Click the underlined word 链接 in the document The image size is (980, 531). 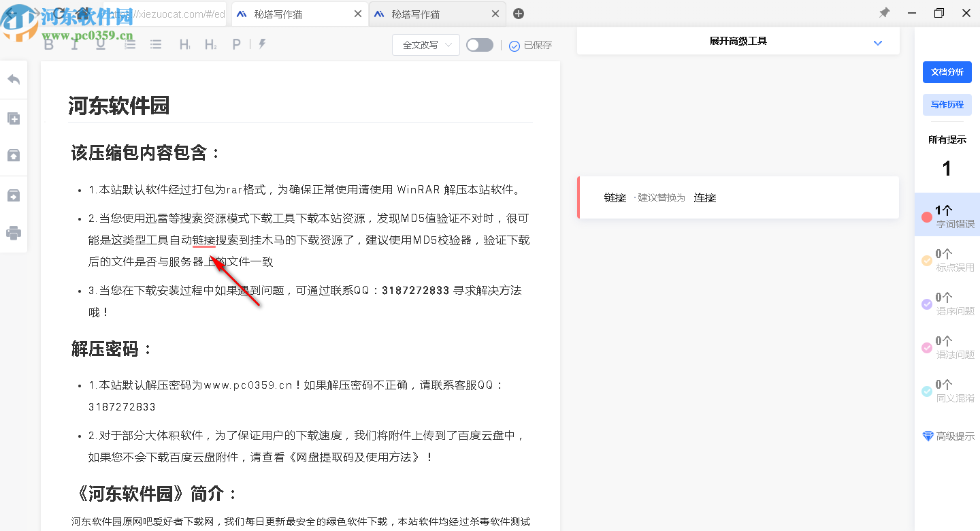(204, 240)
